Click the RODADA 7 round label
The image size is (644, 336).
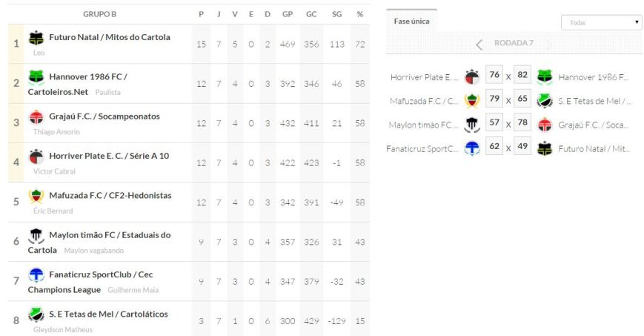[514, 43]
